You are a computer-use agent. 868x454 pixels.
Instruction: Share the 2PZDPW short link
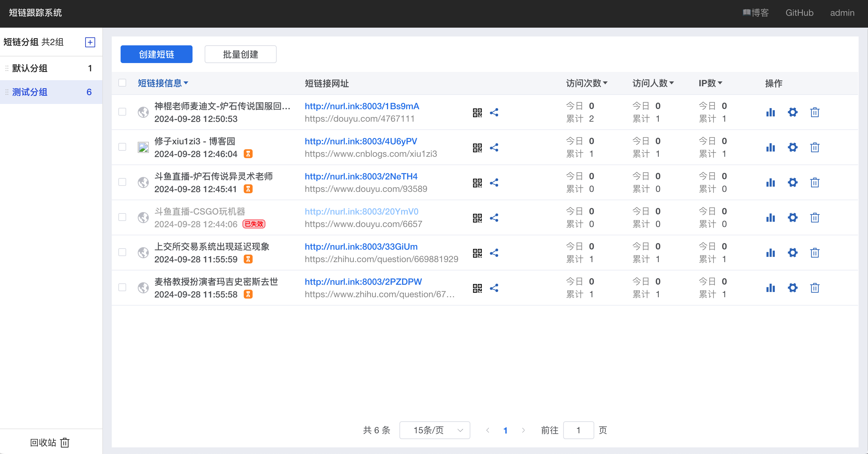pos(494,288)
